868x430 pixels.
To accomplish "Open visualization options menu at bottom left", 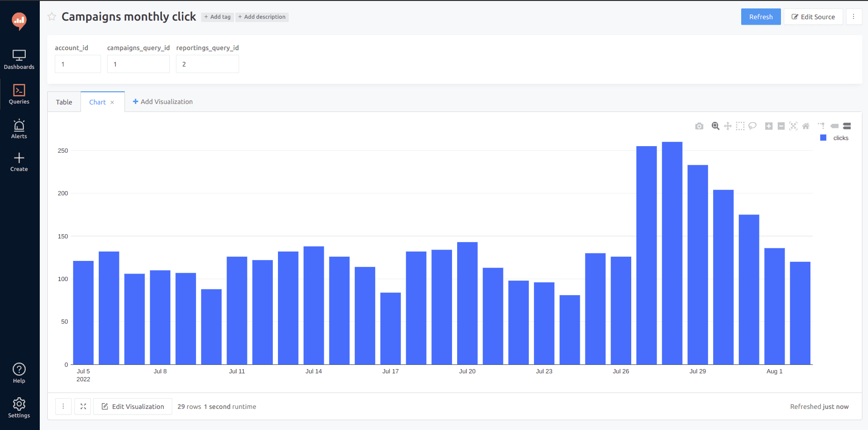I will pyautogui.click(x=63, y=407).
